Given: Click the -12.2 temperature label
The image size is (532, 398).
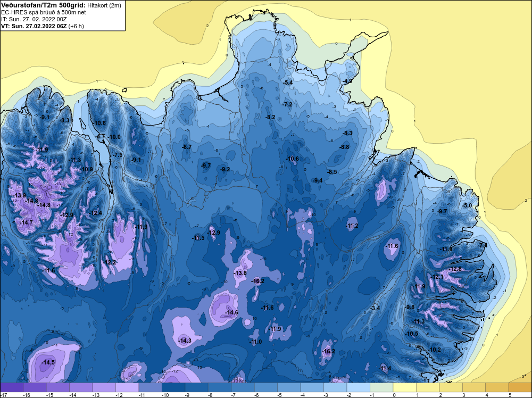Looking at the screenshot, I should [x=110, y=262].
